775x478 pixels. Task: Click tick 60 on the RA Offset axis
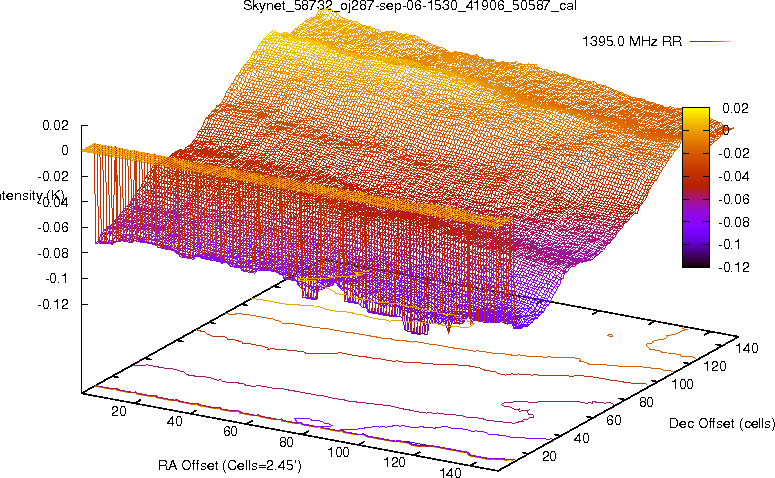coord(230,432)
